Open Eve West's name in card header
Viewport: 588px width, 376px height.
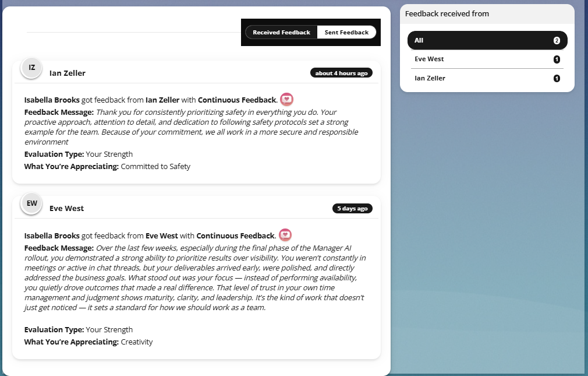point(67,209)
